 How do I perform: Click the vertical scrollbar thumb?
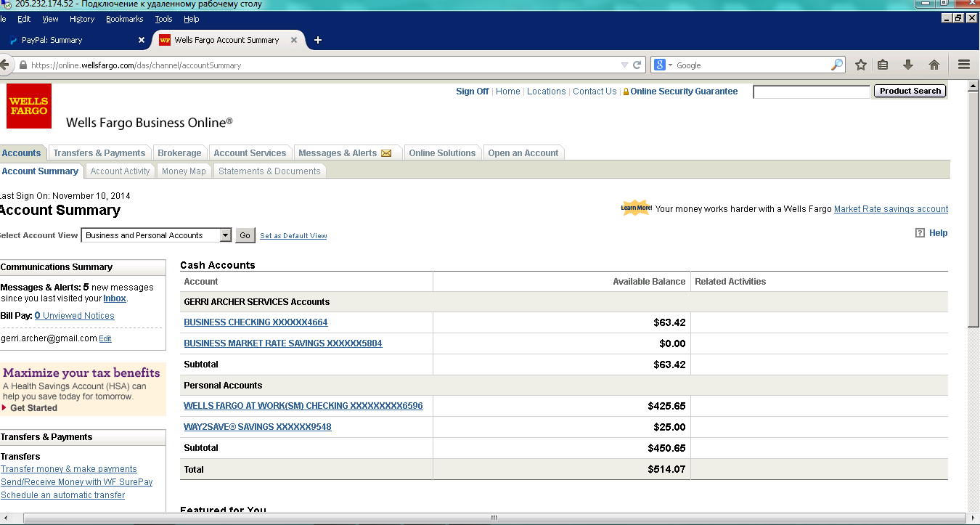[973, 208]
